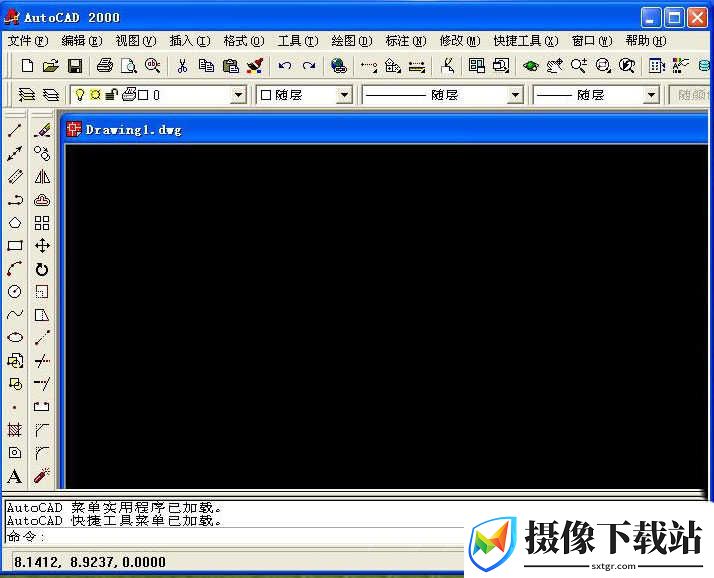Select the Array modify tool
The width and height of the screenshot is (714, 578).
pyautogui.click(x=42, y=223)
